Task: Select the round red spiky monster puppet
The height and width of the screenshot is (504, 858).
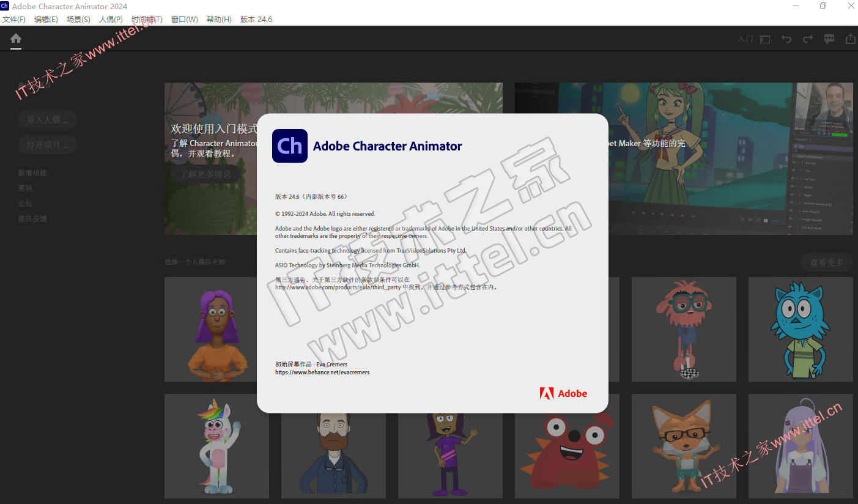Action: (567, 456)
